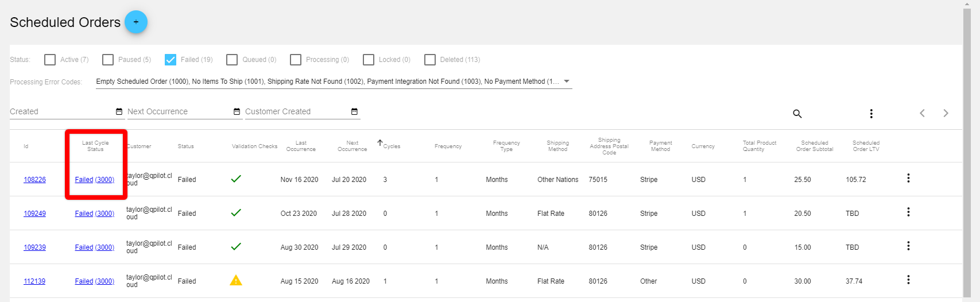Select the '37.74' order LTV cell
Viewport: 980px width, 302px height.
click(854, 281)
